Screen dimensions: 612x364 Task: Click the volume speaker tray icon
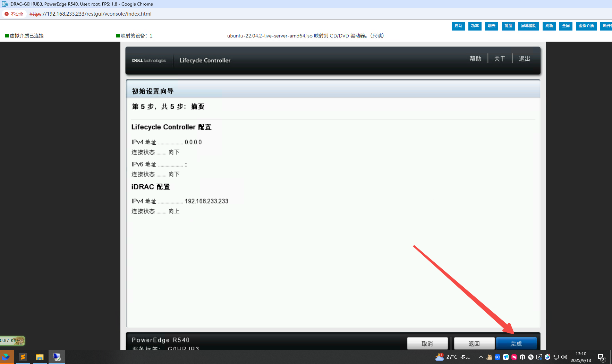point(564,357)
